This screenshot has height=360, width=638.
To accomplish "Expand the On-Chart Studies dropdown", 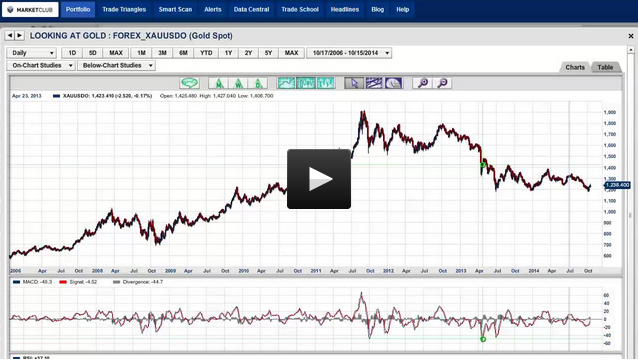I will tap(41, 65).
